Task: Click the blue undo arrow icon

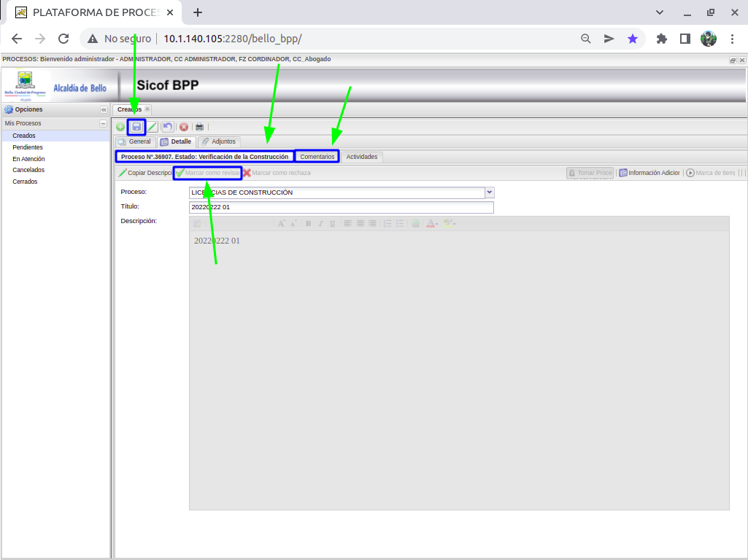Action: [x=168, y=127]
